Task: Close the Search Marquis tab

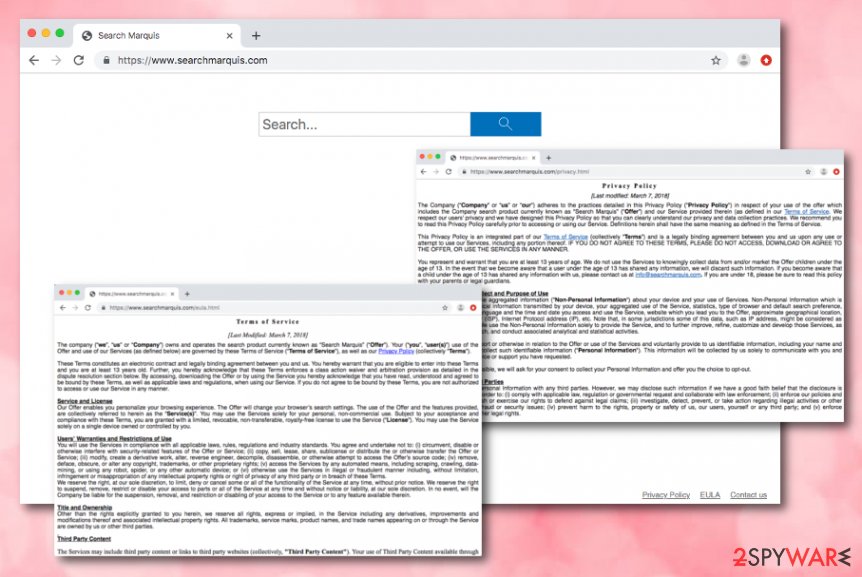Action: click(x=229, y=36)
